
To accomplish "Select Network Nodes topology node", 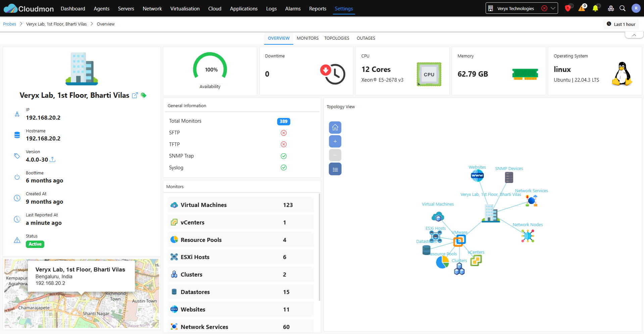I will pyautogui.click(x=528, y=236).
